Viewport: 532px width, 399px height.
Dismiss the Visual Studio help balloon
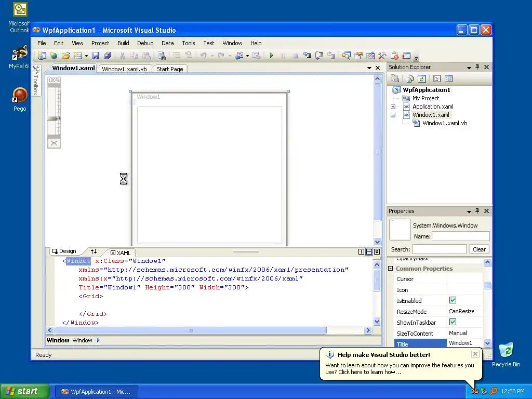(x=475, y=354)
